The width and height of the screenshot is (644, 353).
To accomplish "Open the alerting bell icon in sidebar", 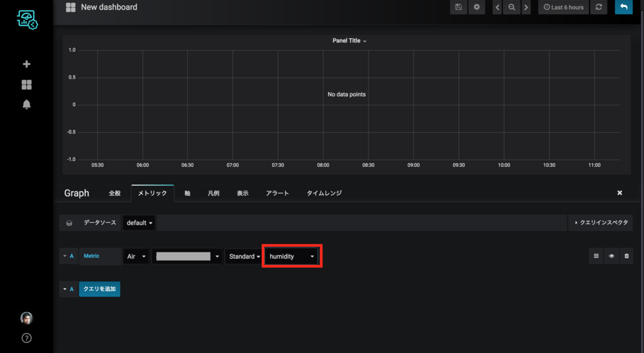I will coord(26,104).
